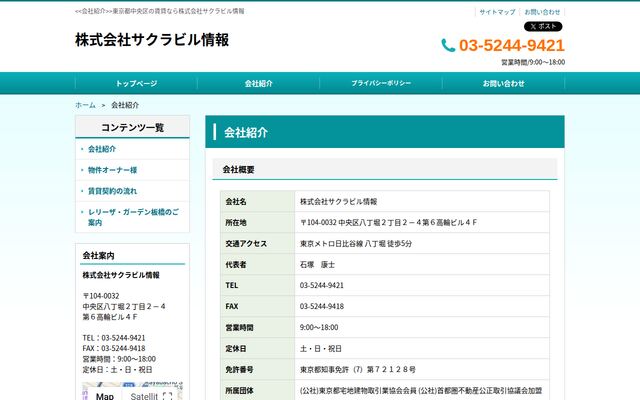Click the 会社案内 sidebar heading
640x400 pixels.
click(x=98, y=256)
